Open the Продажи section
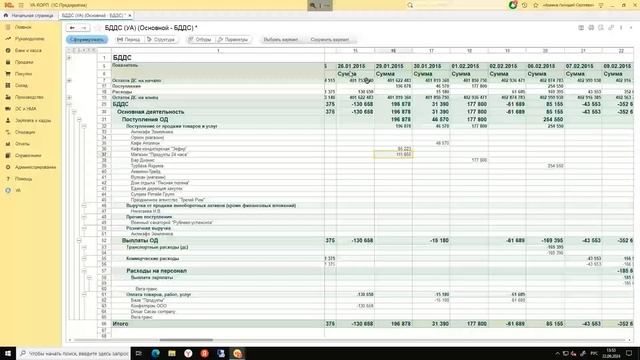Image resolution: width=640 pixels, height=360 pixels. tap(24, 62)
